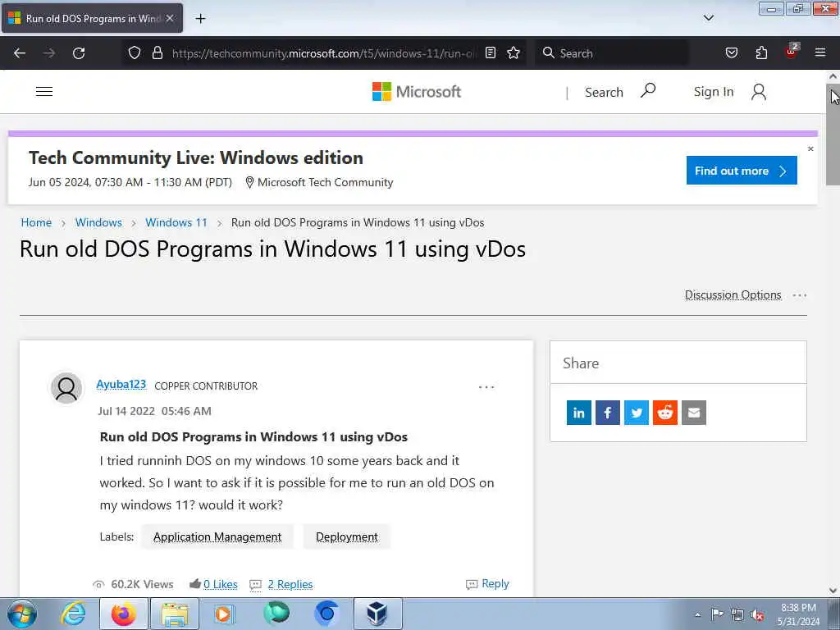The height and width of the screenshot is (630, 840).
Task: Launch Internet Explorer from the taskbar
Action: click(73, 614)
